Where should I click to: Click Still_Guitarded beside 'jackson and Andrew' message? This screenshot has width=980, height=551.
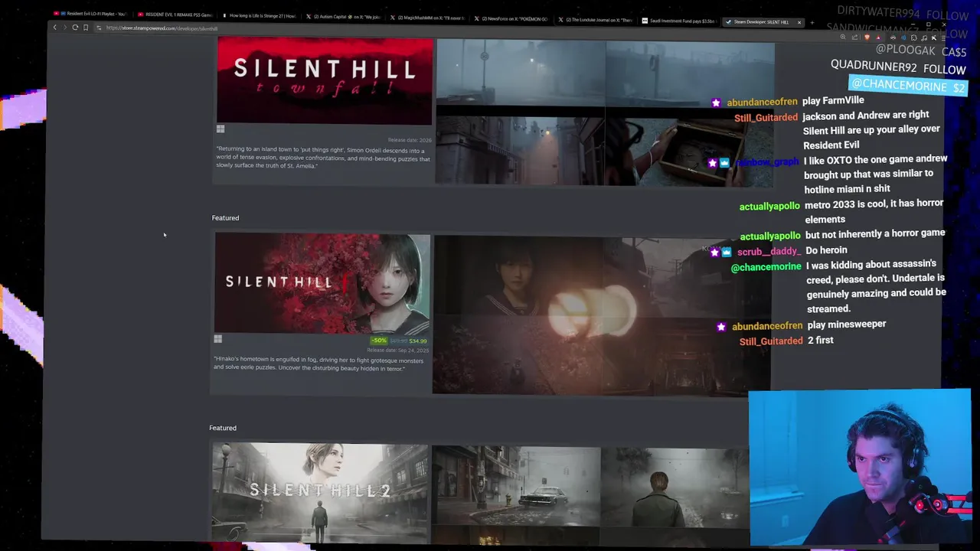point(766,118)
